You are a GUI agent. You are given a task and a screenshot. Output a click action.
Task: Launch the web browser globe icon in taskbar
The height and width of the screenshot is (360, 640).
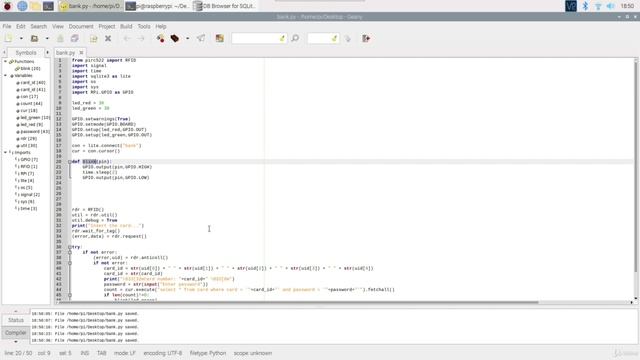pos(22,6)
